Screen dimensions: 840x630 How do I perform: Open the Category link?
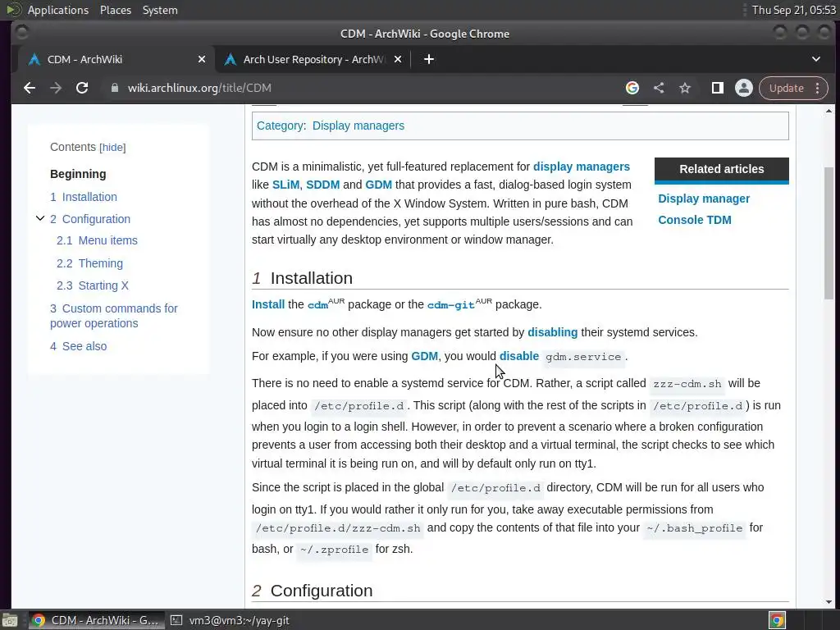tap(280, 126)
